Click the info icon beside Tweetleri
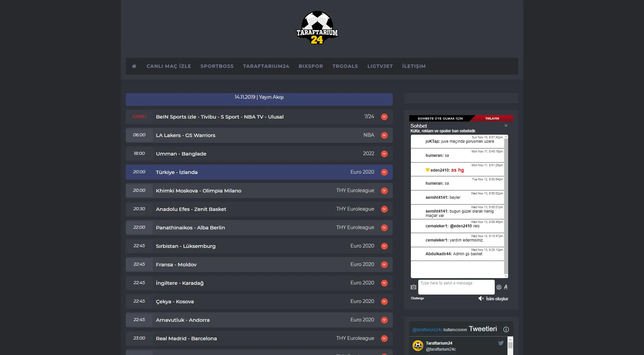The image size is (644, 355). pyautogui.click(x=506, y=329)
